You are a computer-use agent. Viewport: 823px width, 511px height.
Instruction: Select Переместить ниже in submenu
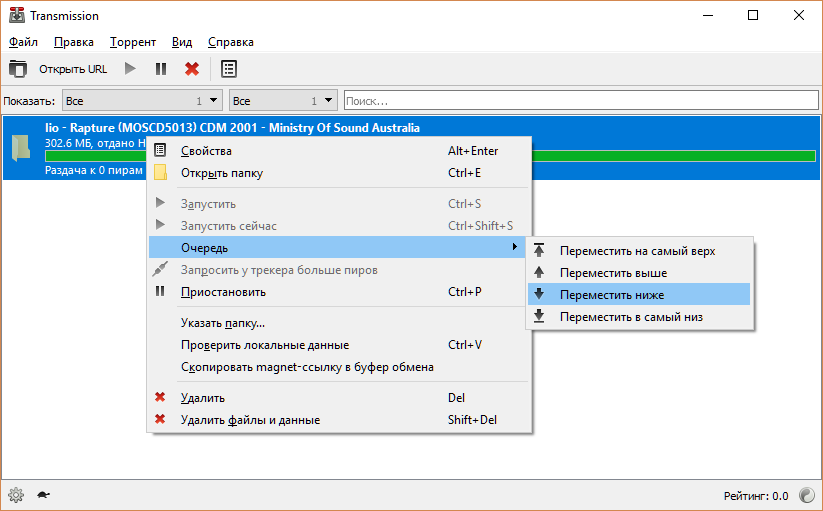tap(639, 295)
